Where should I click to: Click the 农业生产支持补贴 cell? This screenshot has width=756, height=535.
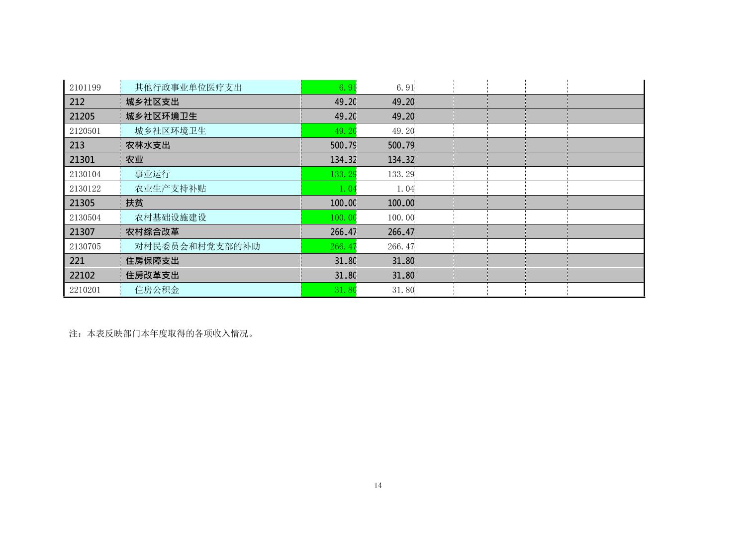210,188
